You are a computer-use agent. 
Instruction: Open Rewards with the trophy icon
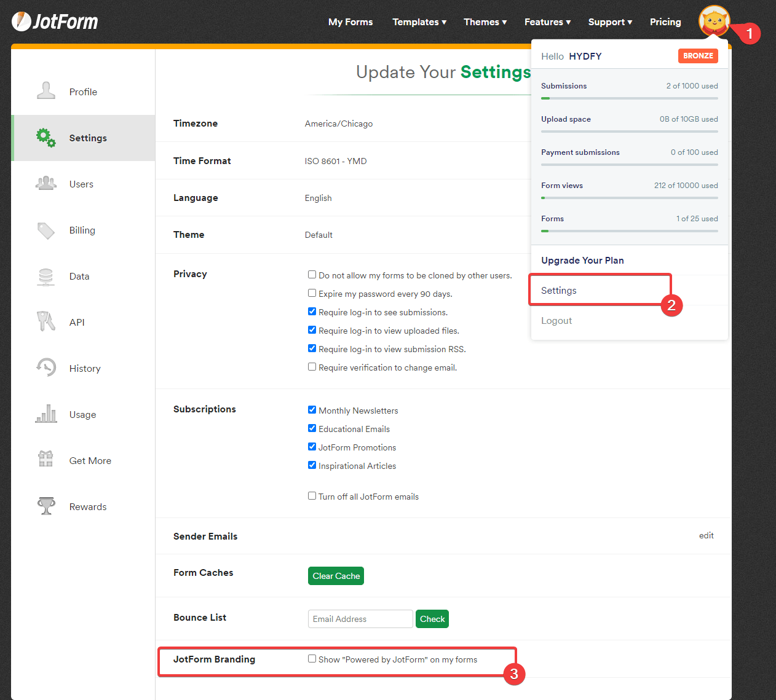coord(46,506)
